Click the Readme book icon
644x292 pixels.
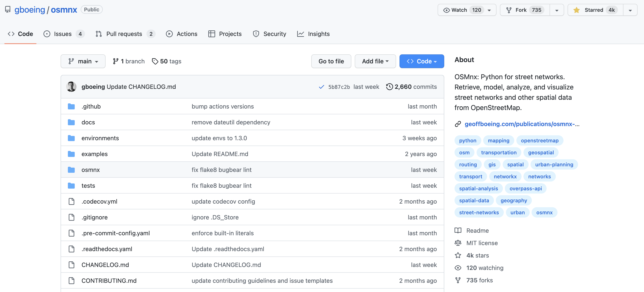coord(458,231)
